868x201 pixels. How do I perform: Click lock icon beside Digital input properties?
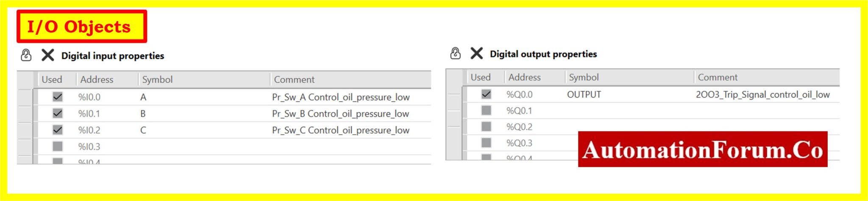pyautogui.click(x=26, y=55)
